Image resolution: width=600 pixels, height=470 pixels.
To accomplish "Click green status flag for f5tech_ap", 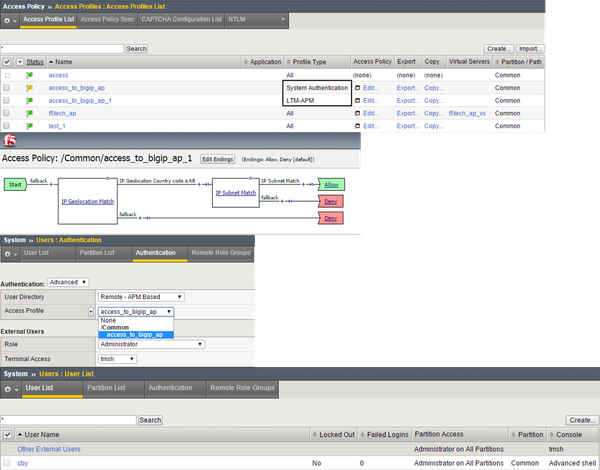I will [x=29, y=113].
